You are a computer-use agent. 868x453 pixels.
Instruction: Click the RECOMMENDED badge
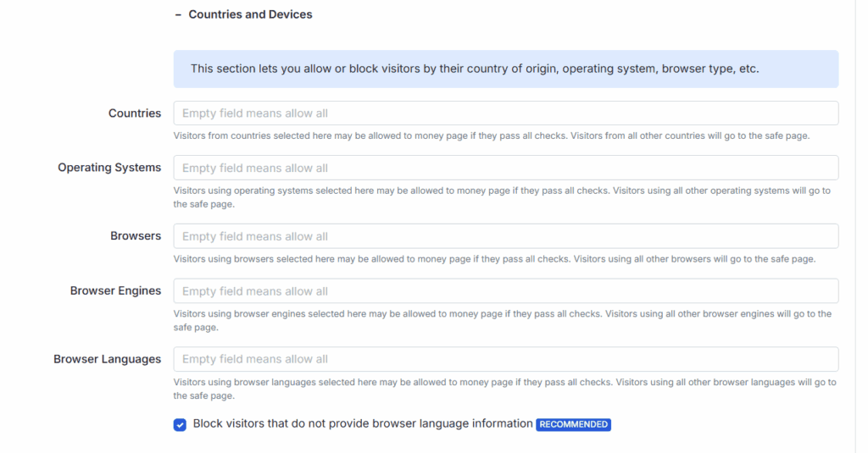point(573,424)
